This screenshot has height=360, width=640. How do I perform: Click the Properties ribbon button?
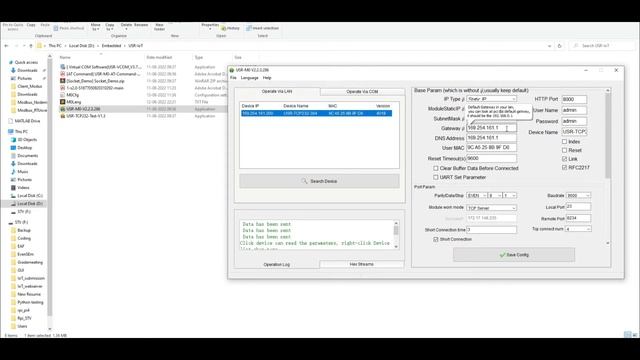pos(210,27)
